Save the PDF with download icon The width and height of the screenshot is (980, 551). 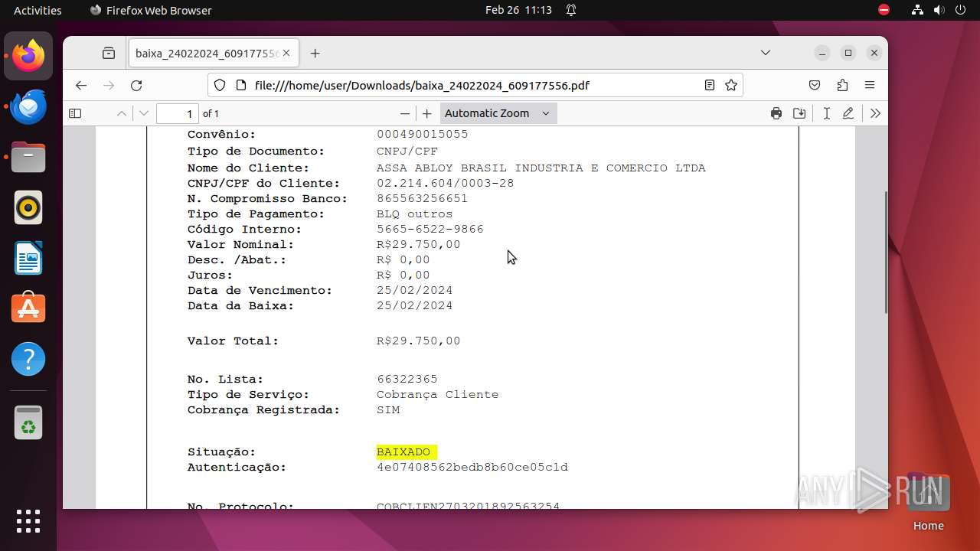[799, 113]
